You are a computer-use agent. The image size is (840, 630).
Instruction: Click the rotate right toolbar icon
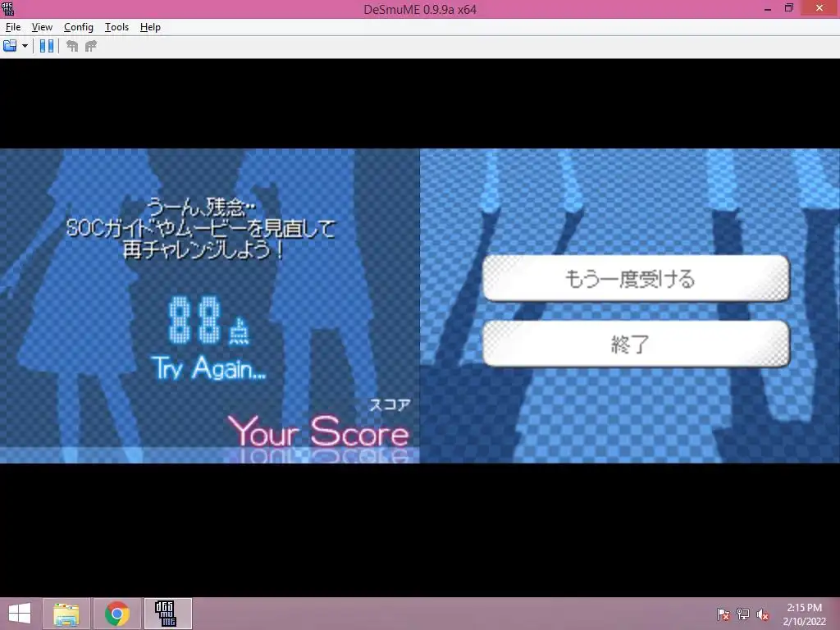tap(91, 46)
